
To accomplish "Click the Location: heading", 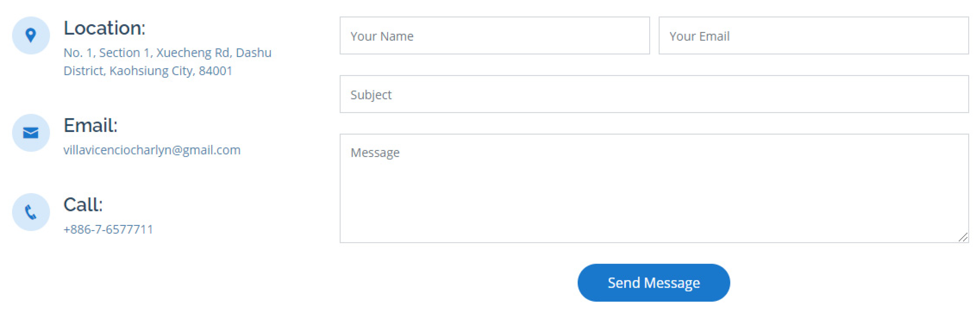I will tap(104, 28).
